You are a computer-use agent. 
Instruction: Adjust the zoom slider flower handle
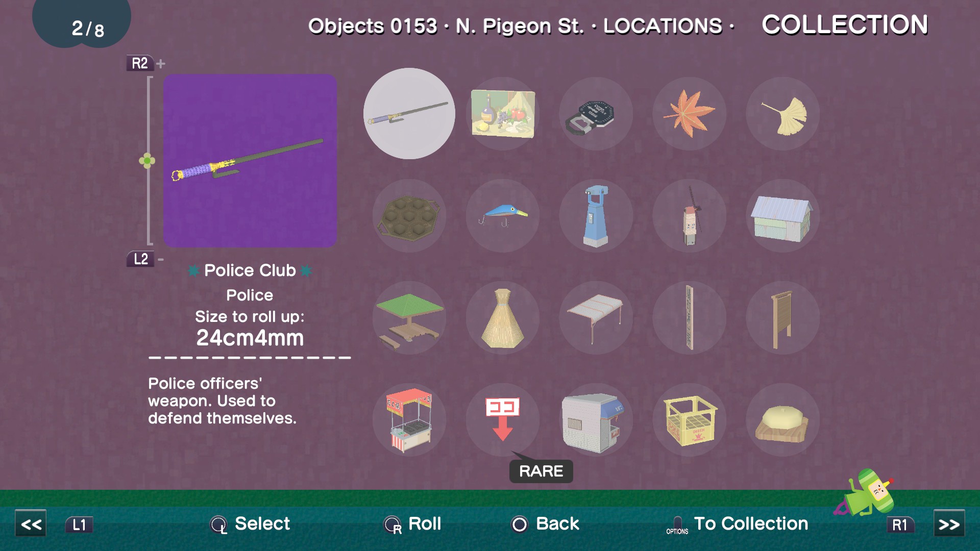[147, 161]
